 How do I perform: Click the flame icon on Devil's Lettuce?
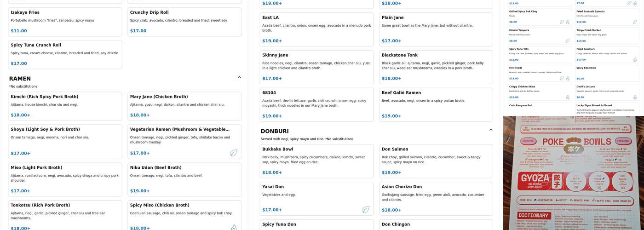click(x=635, y=98)
